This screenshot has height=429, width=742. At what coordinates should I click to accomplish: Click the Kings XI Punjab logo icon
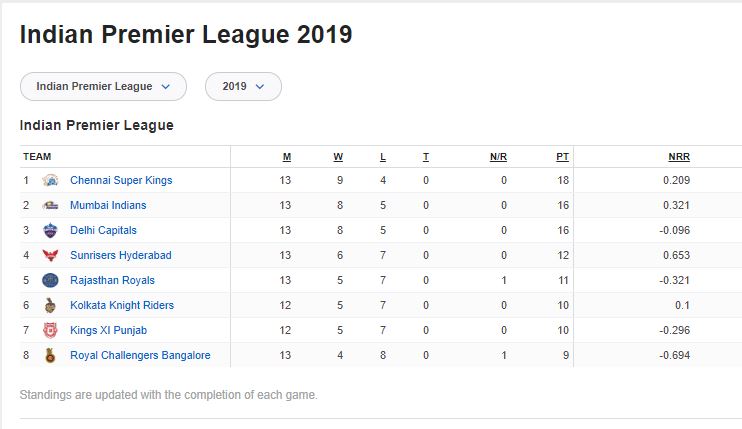tap(50, 331)
